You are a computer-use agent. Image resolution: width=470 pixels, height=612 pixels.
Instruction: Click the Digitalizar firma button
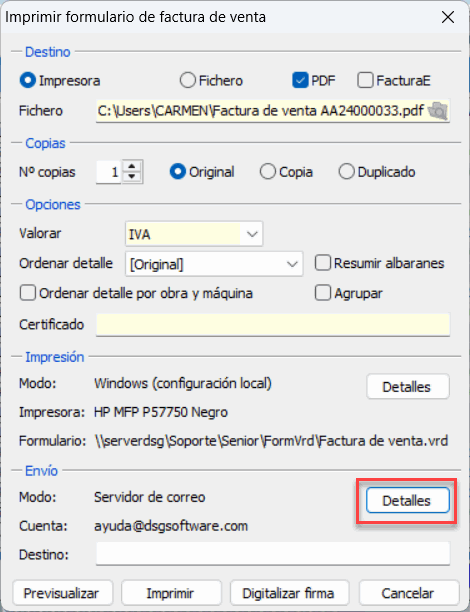point(289,593)
